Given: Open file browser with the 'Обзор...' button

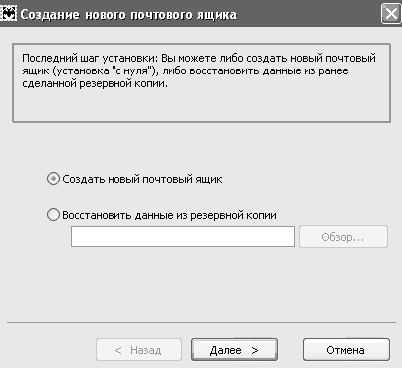Looking at the screenshot, I should pos(343,237).
